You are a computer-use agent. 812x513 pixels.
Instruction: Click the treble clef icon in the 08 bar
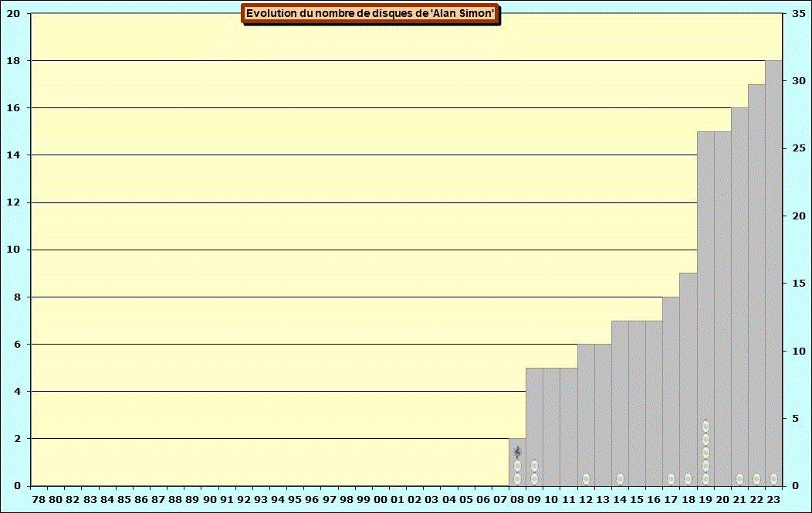tap(517, 453)
